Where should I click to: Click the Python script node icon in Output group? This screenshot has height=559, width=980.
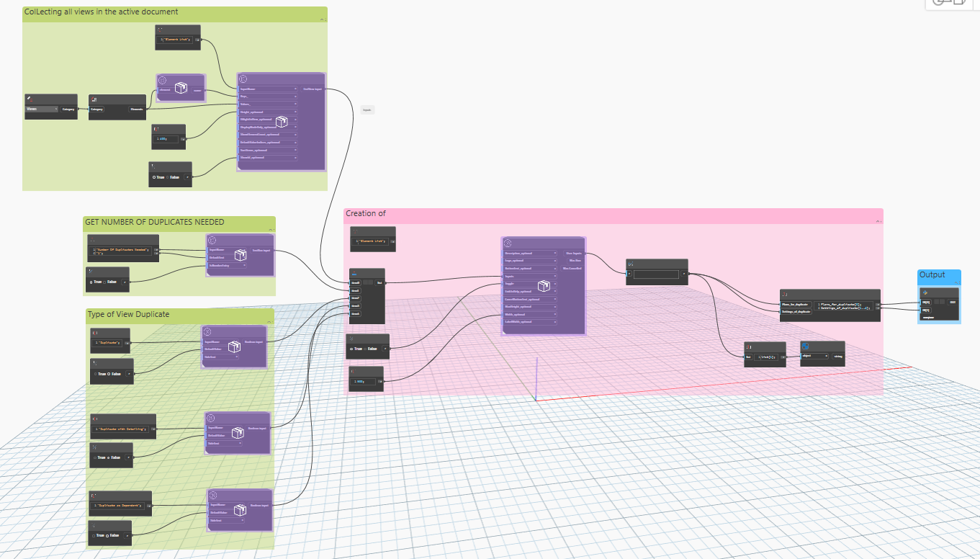pyautogui.click(x=925, y=292)
